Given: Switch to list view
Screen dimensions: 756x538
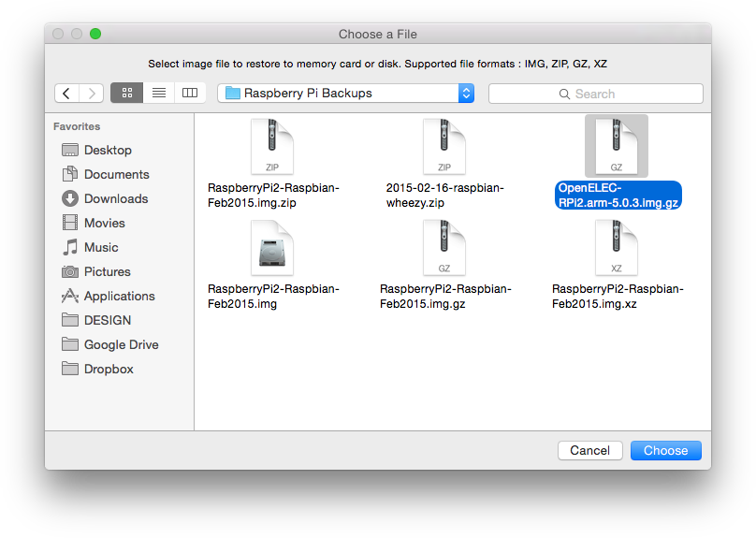Looking at the screenshot, I should pyautogui.click(x=159, y=93).
